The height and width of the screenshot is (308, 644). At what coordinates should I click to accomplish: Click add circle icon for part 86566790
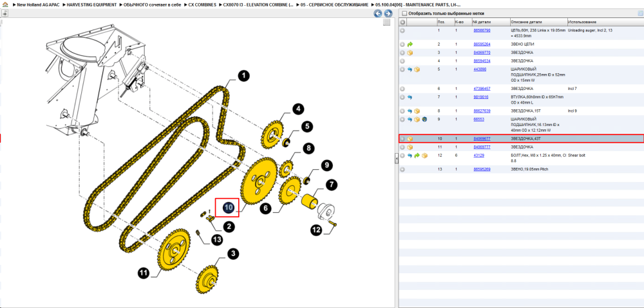point(402,30)
